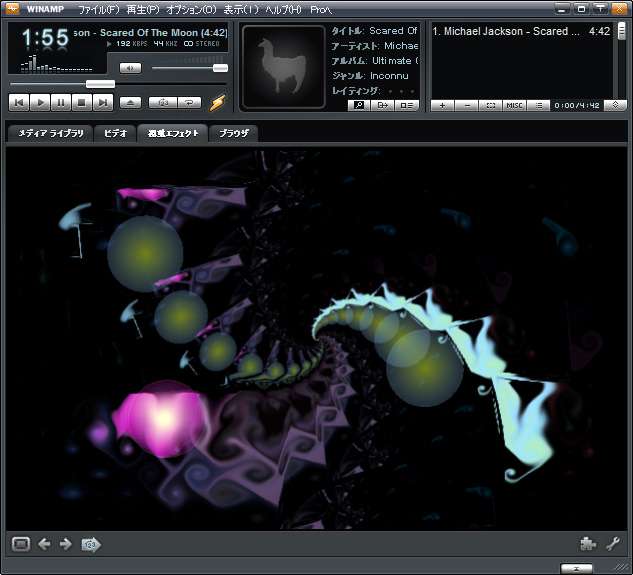
Task: Skip to the next track
Action: click(103, 103)
